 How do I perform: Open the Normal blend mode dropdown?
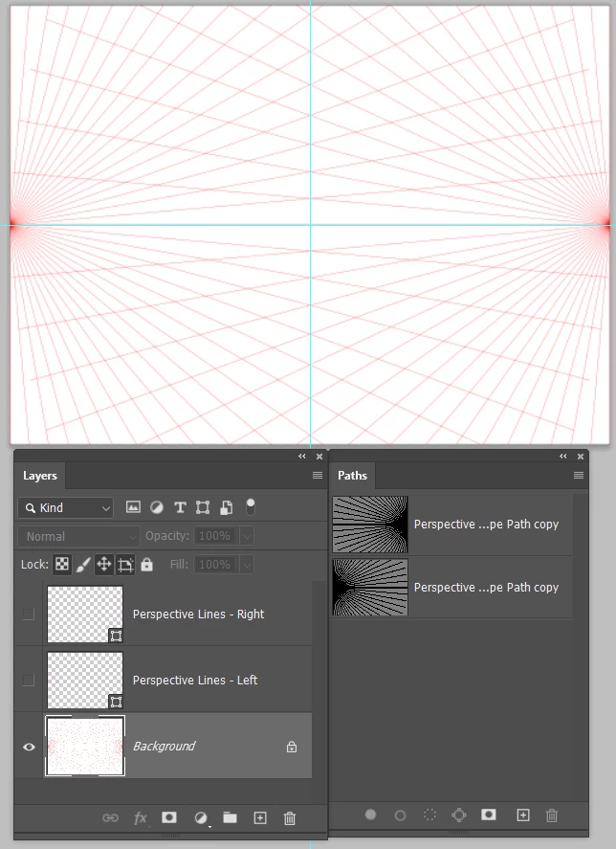point(79,536)
